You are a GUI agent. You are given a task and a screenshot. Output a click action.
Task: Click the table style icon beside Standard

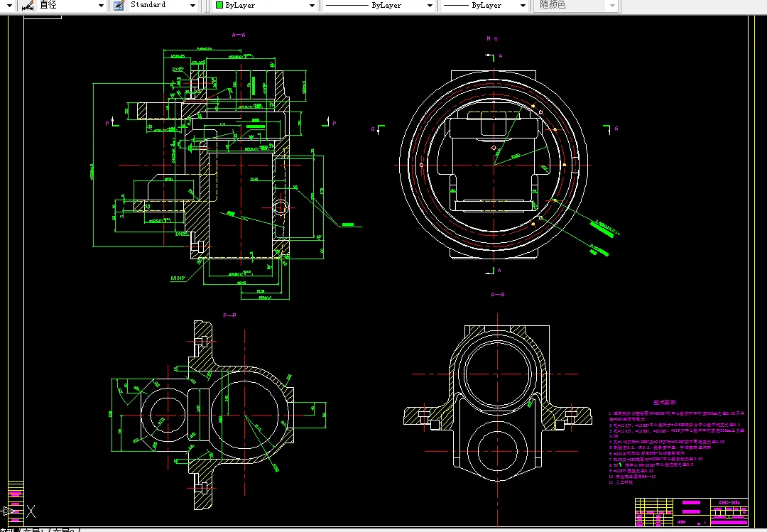pos(119,6)
